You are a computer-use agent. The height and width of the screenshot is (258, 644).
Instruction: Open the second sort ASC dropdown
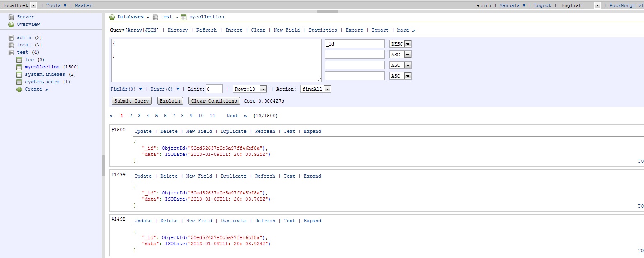[x=400, y=55]
